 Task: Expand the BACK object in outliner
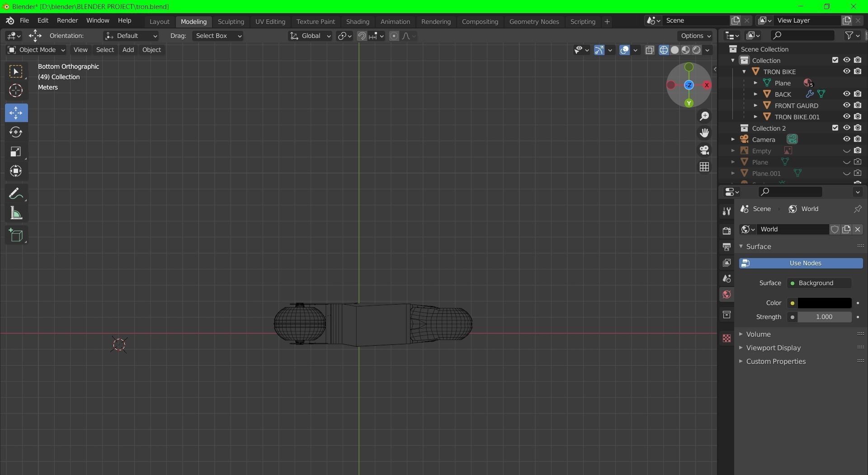click(x=755, y=94)
